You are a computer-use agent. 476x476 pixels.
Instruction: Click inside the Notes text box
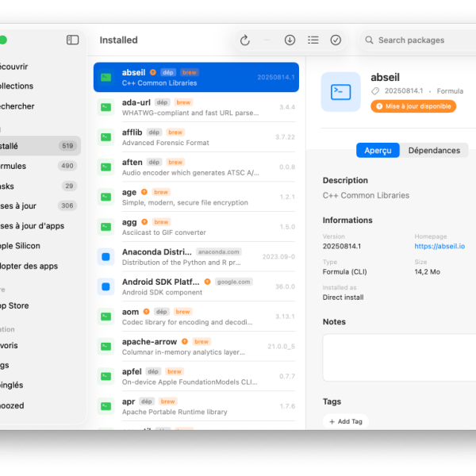399,358
